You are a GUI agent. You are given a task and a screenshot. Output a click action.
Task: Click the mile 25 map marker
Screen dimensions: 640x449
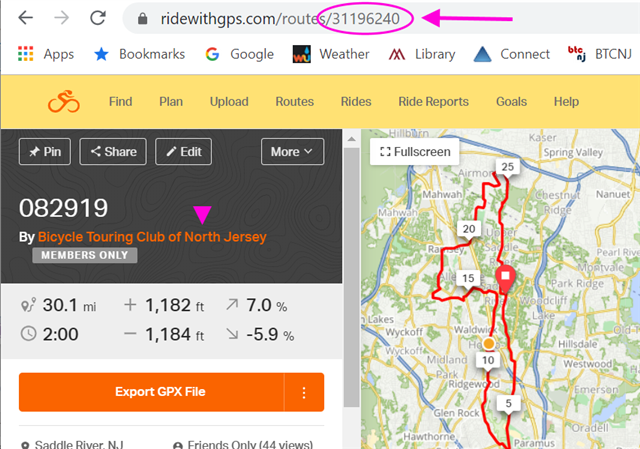tap(507, 167)
